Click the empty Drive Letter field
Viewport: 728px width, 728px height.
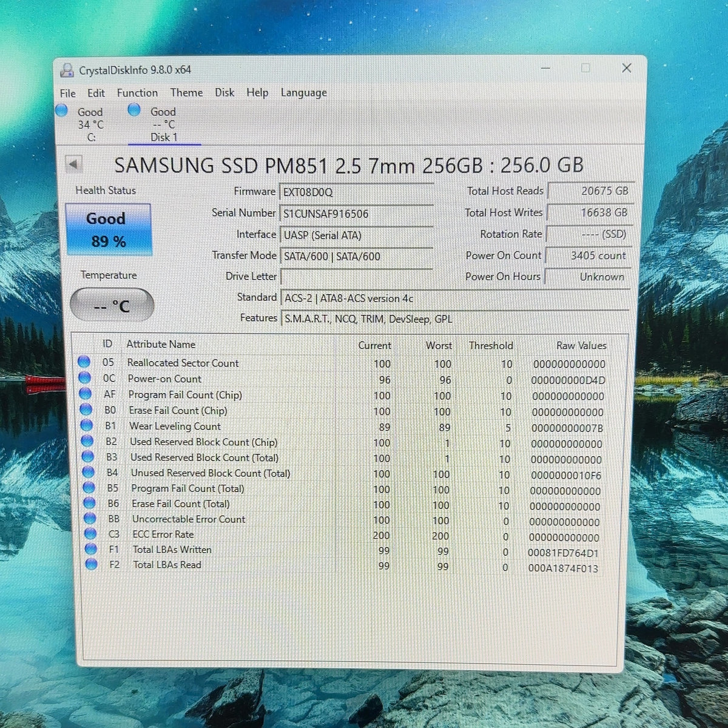point(356,277)
